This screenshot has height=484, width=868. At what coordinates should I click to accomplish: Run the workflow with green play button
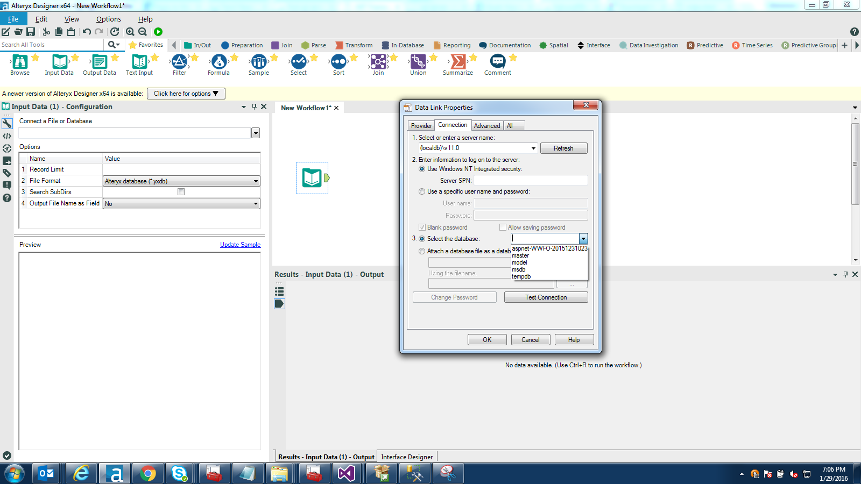pos(158,32)
